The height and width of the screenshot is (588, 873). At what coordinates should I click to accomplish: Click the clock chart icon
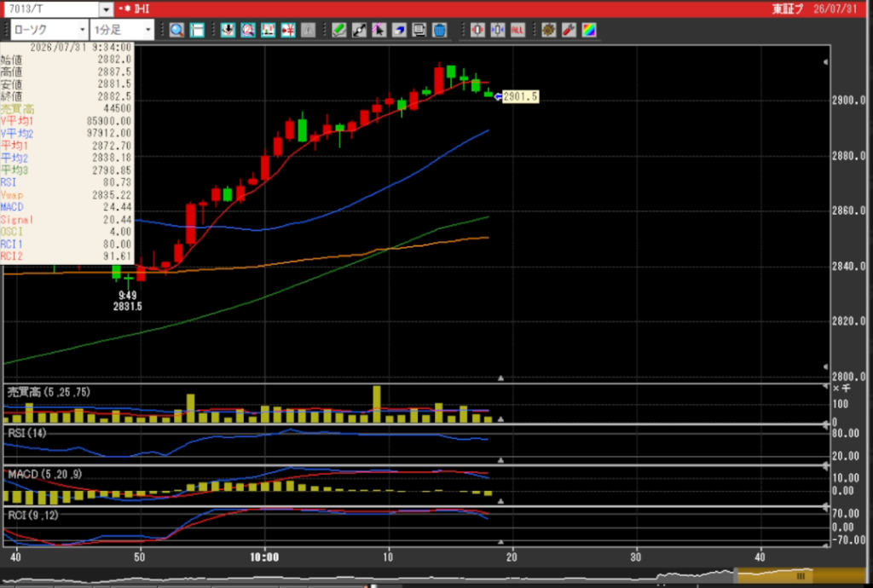248,30
